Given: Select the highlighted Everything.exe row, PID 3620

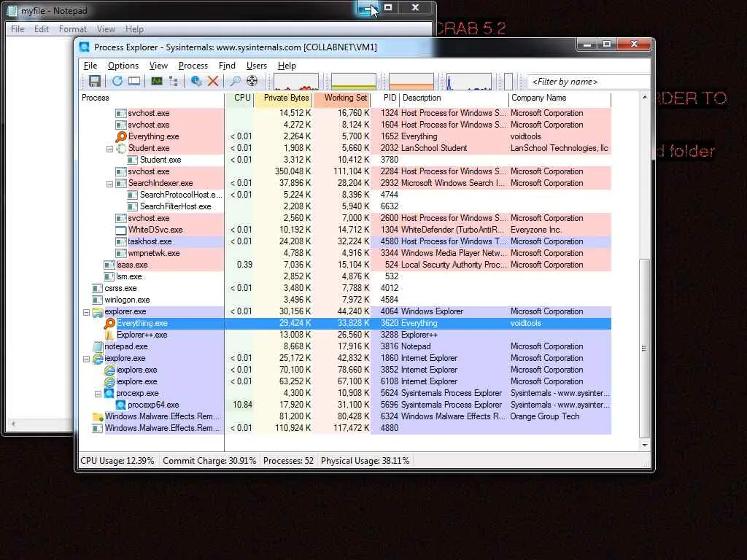Looking at the screenshot, I should click(345, 323).
